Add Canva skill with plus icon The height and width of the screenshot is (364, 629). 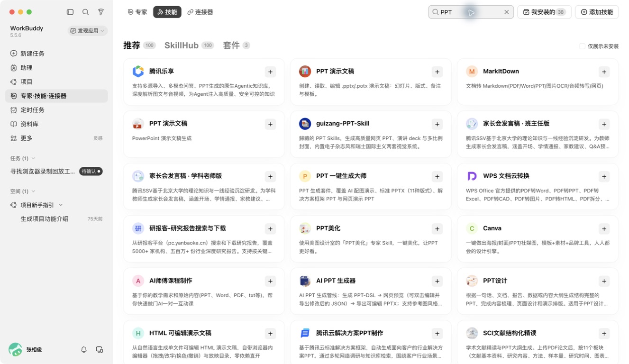[x=604, y=229]
